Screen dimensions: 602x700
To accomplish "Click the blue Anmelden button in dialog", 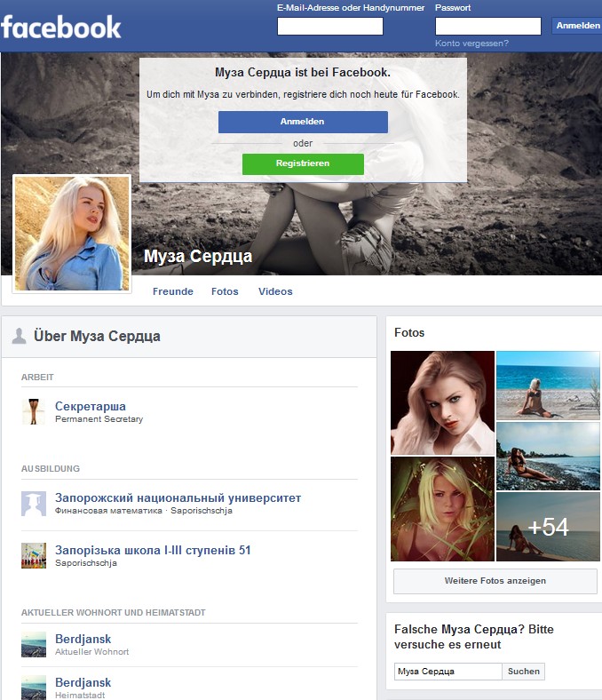I will [x=303, y=122].
